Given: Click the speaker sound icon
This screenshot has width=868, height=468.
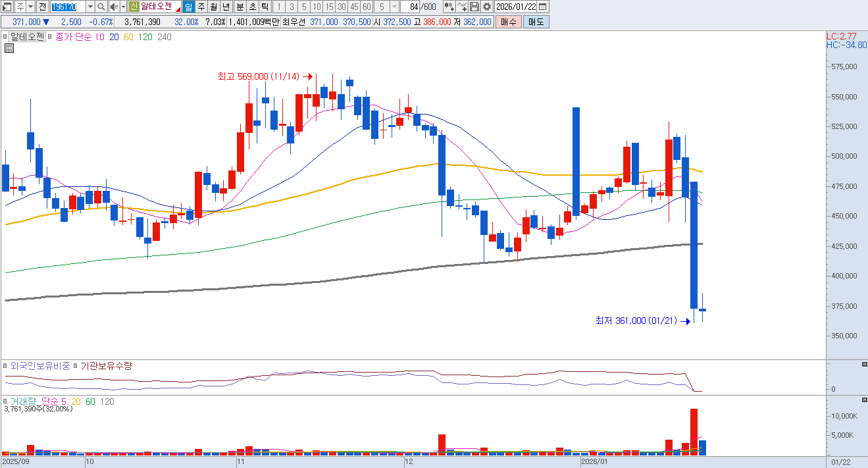Looking at the screenshot, I should (113, 7).
